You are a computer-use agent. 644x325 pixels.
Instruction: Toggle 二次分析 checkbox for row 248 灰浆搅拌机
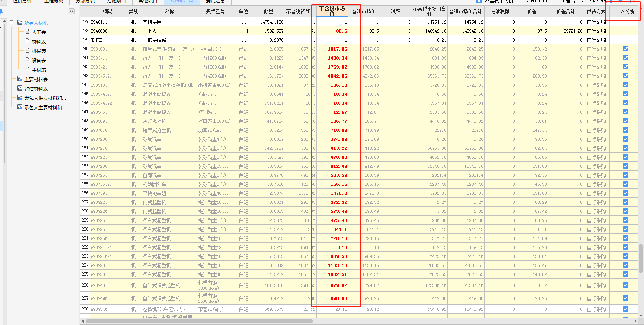(626, 121)
